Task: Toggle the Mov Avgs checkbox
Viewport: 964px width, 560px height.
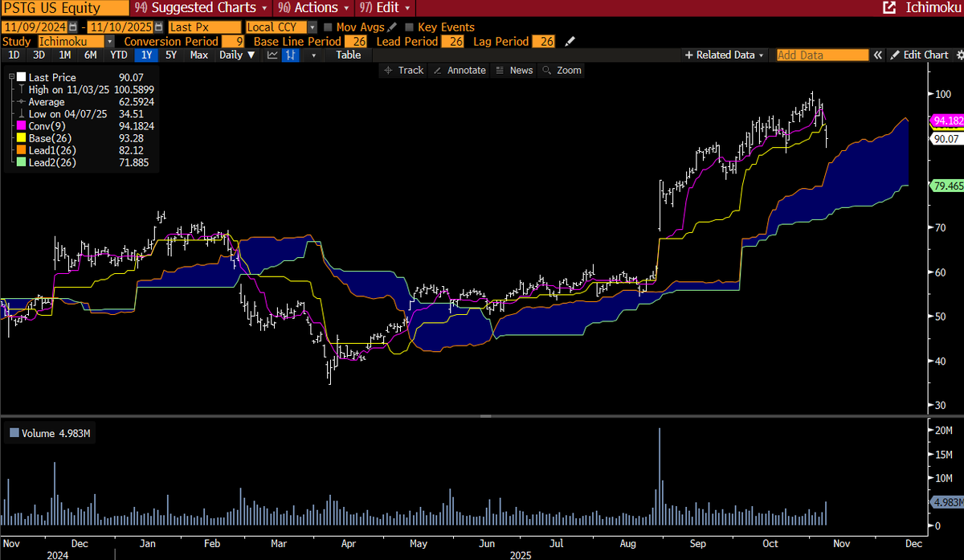Action: click(x=329, y=27)
